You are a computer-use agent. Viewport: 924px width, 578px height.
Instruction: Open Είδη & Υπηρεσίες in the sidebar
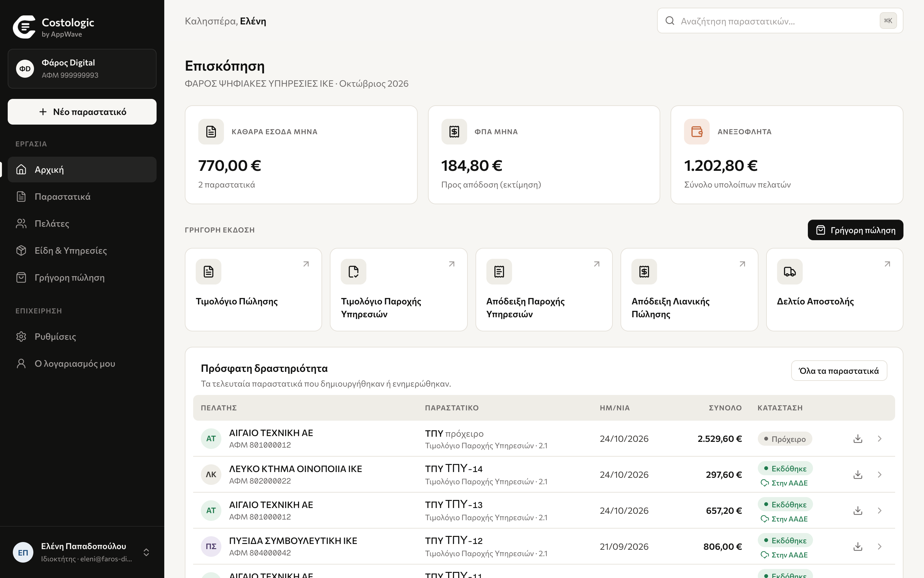pos(82,250)
